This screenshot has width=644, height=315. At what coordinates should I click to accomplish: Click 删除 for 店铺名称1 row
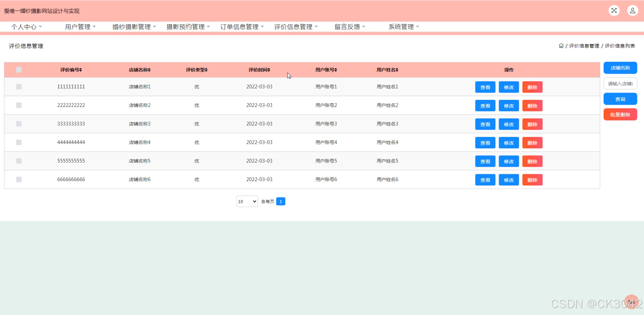coord(532,87)
